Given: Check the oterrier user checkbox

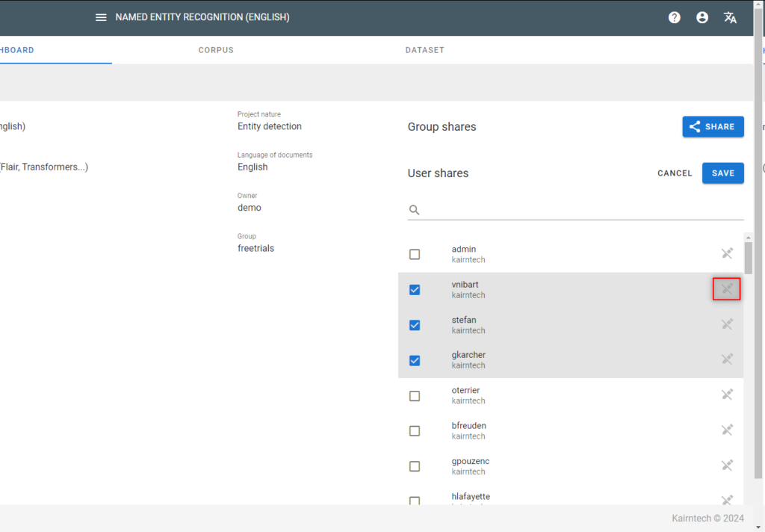Looking at the screenshot, I should tap(415, 396).
